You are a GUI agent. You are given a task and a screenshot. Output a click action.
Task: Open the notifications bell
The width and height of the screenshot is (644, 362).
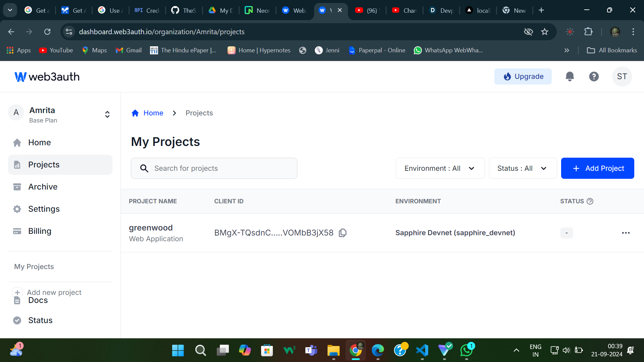pos(569,76)
